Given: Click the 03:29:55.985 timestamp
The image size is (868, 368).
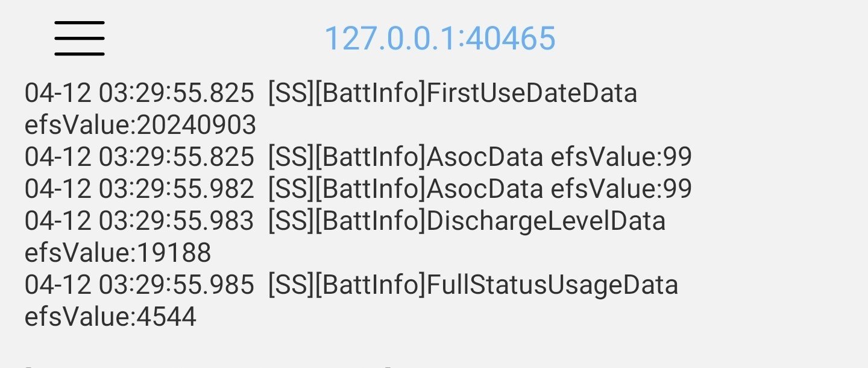Looking at the screenshot, I should point(176,285).
